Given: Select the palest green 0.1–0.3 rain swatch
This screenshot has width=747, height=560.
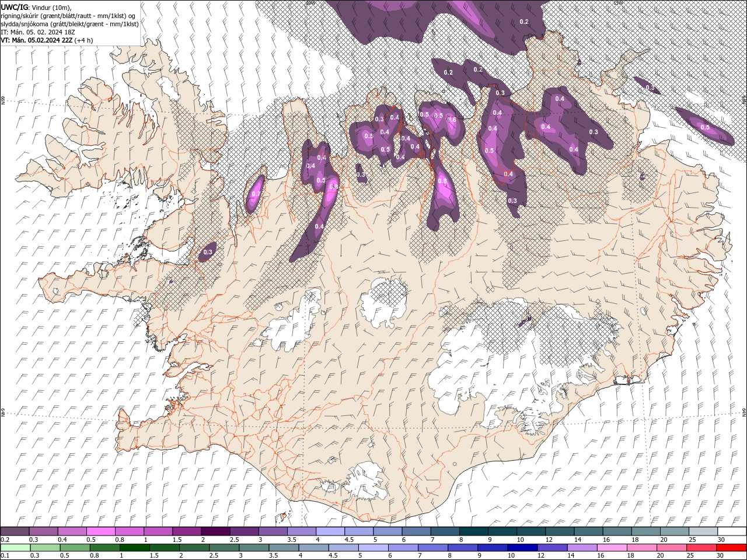Looking at the screenshot, I should 16,548.
